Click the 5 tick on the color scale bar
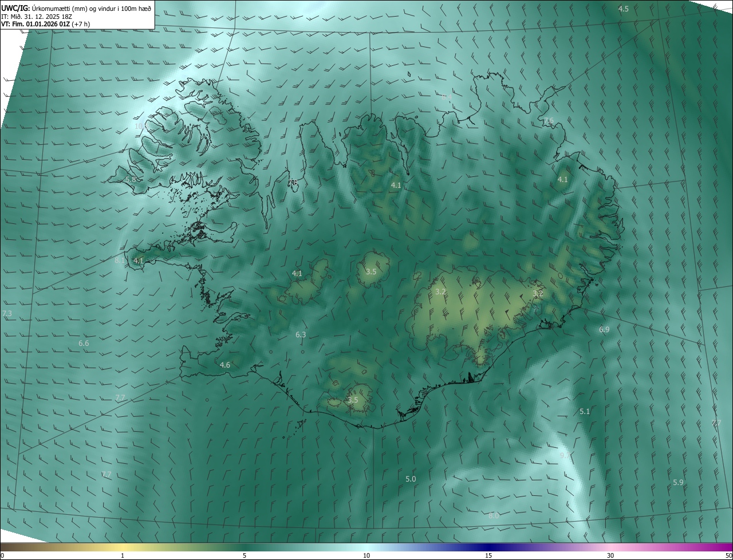Viewport: 733px width, 560px height. click(x=245, y=555)
